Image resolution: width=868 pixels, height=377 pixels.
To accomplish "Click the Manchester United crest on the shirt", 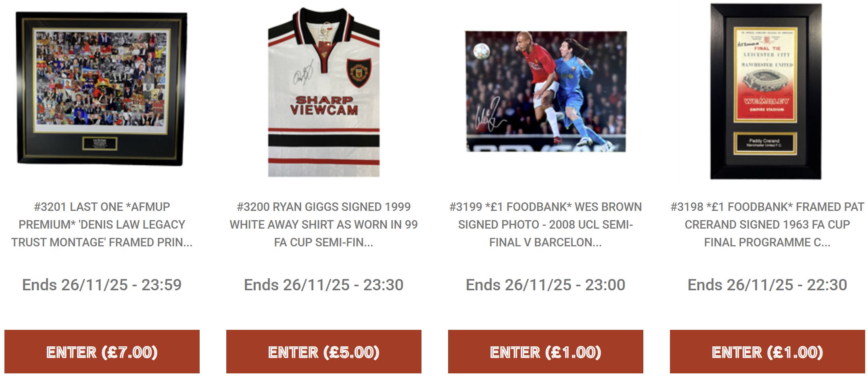I will (x=359, y=72).
